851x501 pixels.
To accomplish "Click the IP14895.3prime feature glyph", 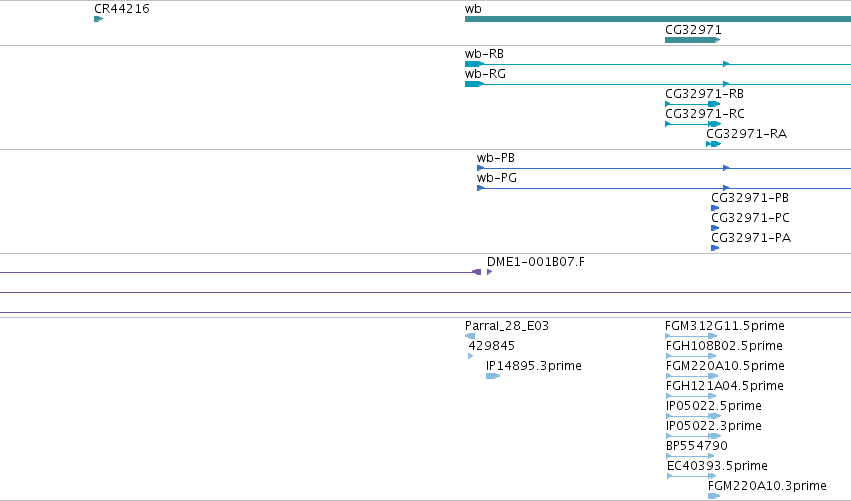I will click(493, 376).
